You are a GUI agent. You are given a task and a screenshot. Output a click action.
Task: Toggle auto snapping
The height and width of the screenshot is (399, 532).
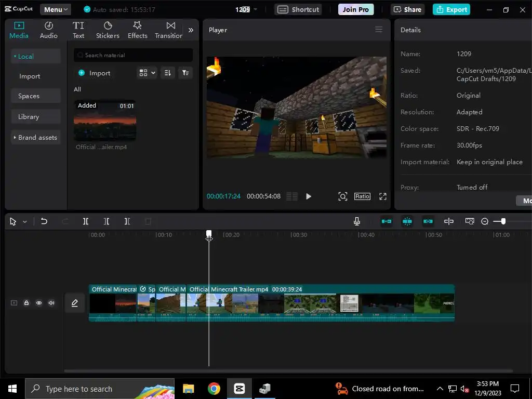point(407,221)
